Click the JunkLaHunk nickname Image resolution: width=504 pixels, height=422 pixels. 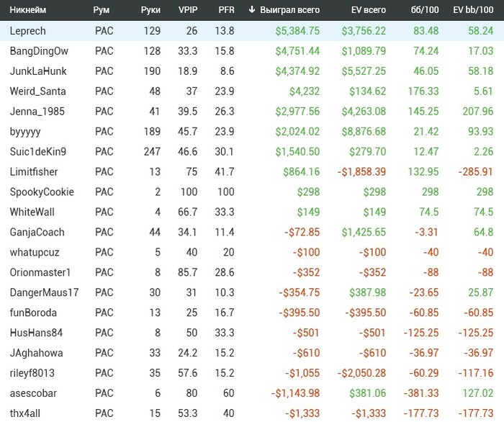coord(37,71)
